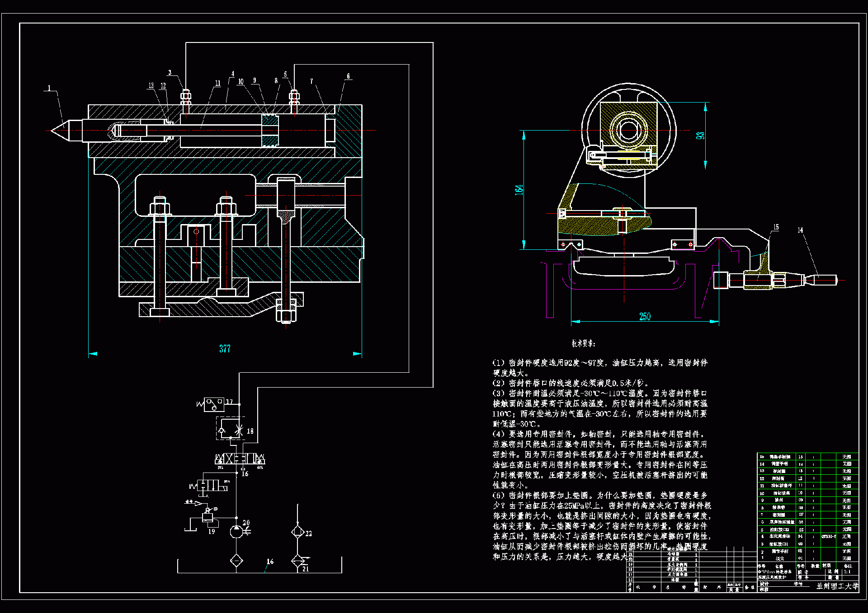Select the filter symbol labeled 22
Screen dimensions: 868x613
point(297,532)
